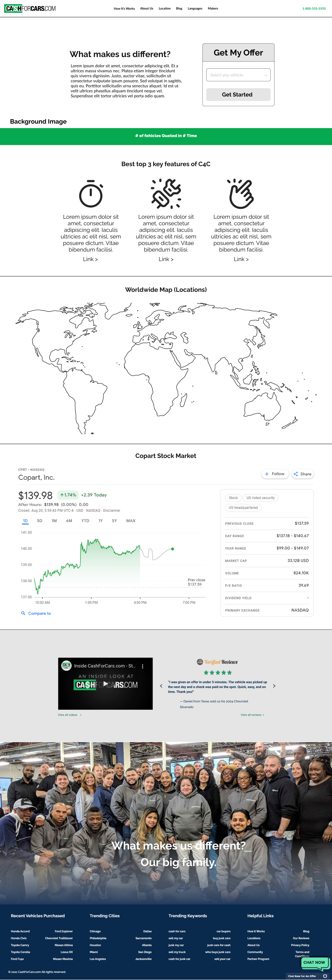Click the stopwatch feature icon
This screenshot has width=332, height=980.
pos(91,194)
